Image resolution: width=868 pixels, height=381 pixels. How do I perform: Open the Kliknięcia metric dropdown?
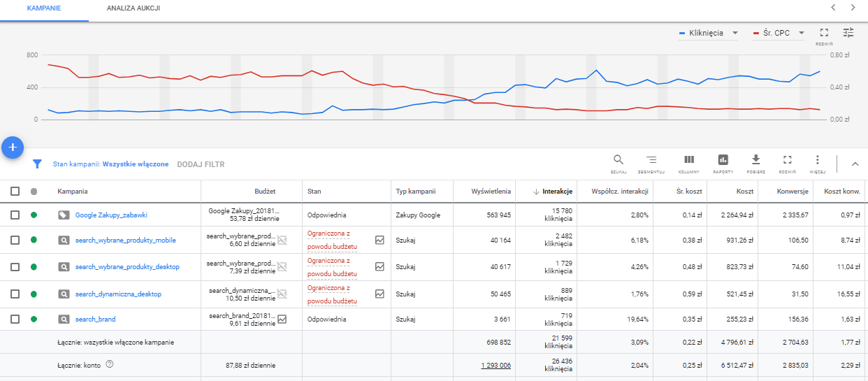(x=708, y=33)
